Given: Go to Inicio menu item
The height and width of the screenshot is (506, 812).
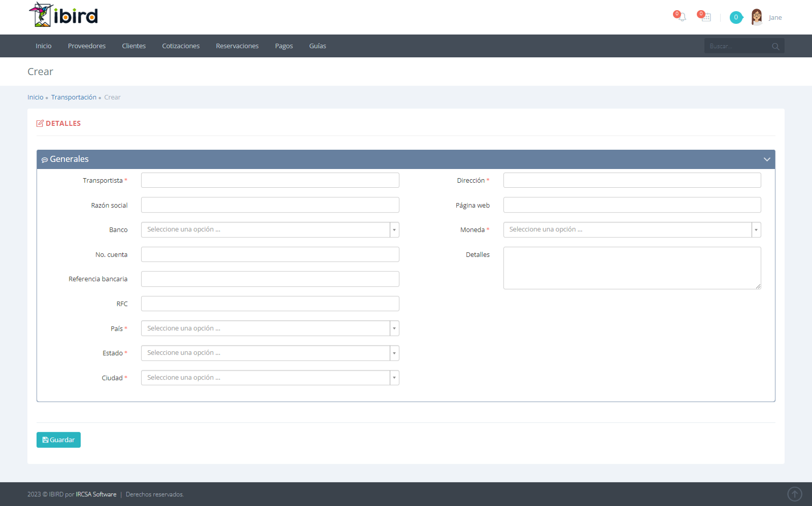Looking at the screenshot, I should coord(44,46).
